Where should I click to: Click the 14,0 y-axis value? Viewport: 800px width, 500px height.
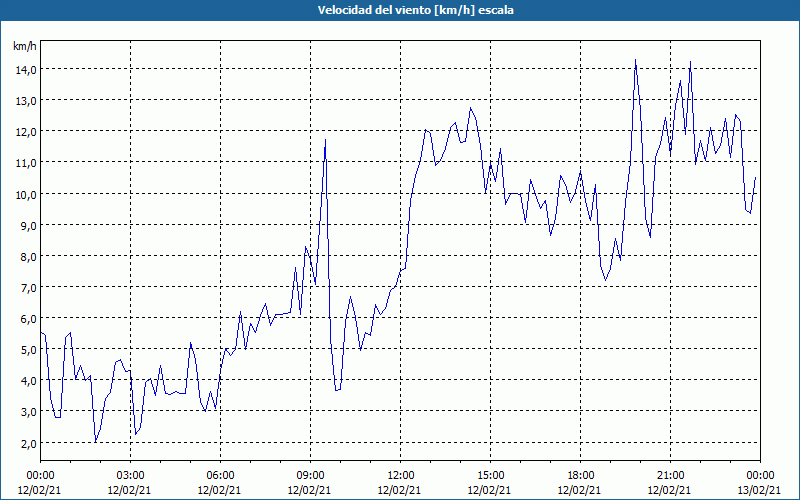26,70
